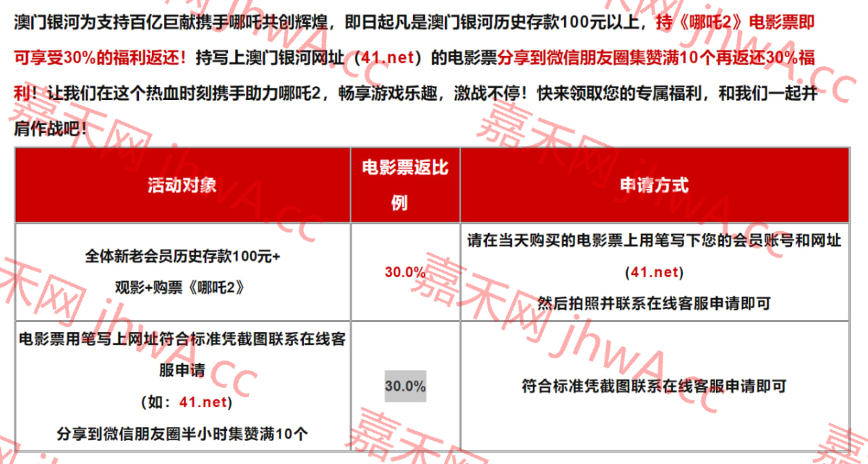The height and width of the screenshot is (464, 868).
Task: Click the paragraph ending 肩作战吧！
Action: (x=51, y=130)
